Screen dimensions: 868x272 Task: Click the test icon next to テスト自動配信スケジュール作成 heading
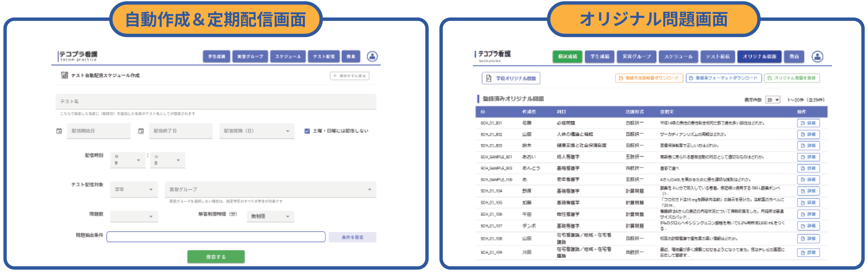click(65, 75)
